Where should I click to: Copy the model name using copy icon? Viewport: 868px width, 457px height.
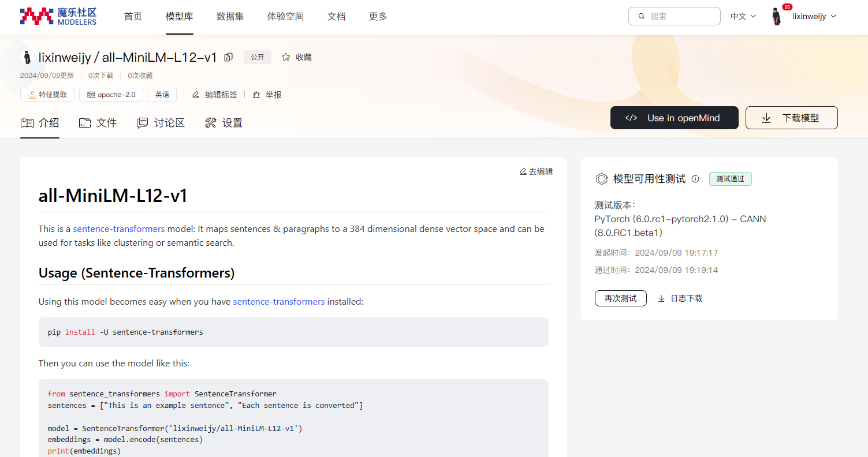[229, 57]
